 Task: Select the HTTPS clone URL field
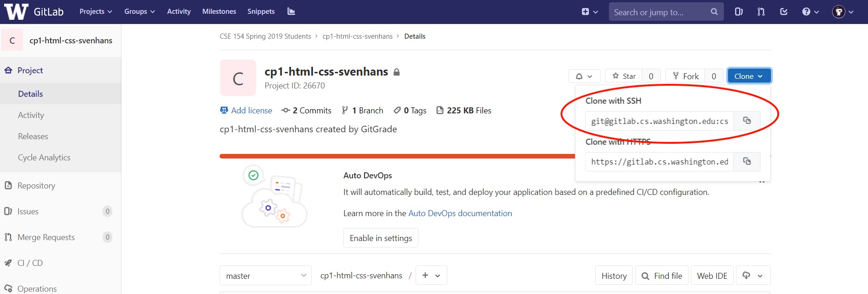click(x=660, y=162)
